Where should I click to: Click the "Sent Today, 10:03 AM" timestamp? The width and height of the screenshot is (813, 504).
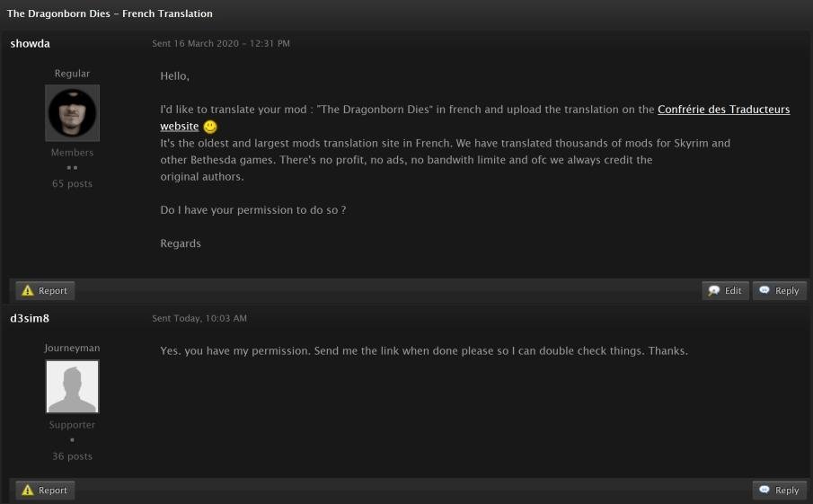click(x=199, y=319)
